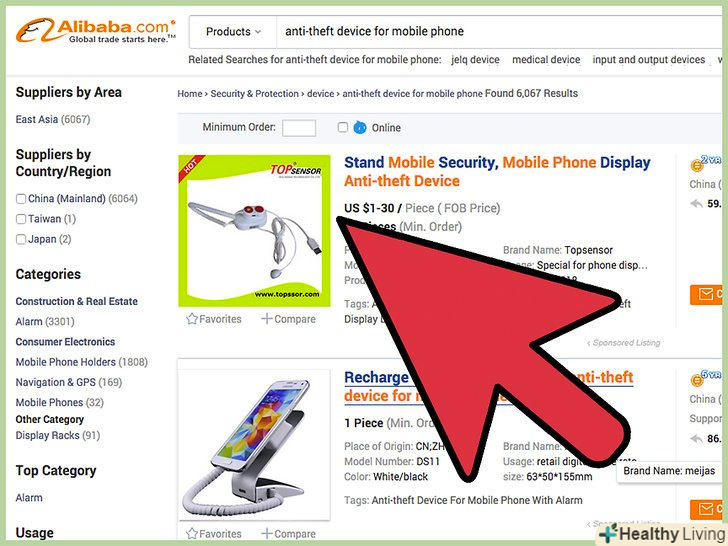The image size is (728, 546).
Task: Click the Compare plus for the phone stand product
Action: coord(266,533)
